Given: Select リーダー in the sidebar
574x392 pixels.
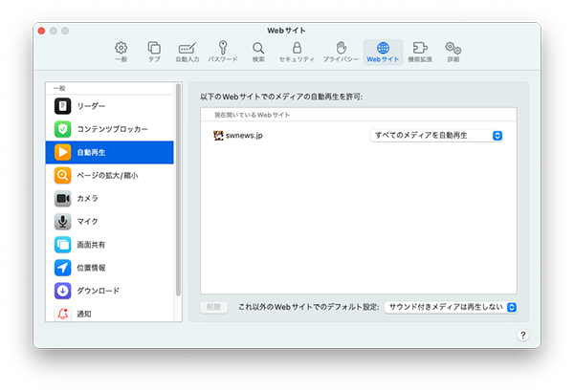Looking at the screenshot, I should coord(109,106).
